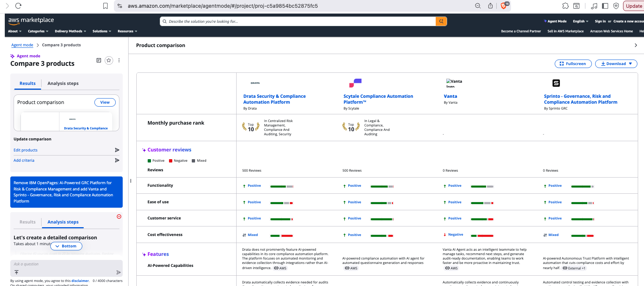Expand the English language selector
Viewport: 644px width, 286px height.
coord(580,21)
